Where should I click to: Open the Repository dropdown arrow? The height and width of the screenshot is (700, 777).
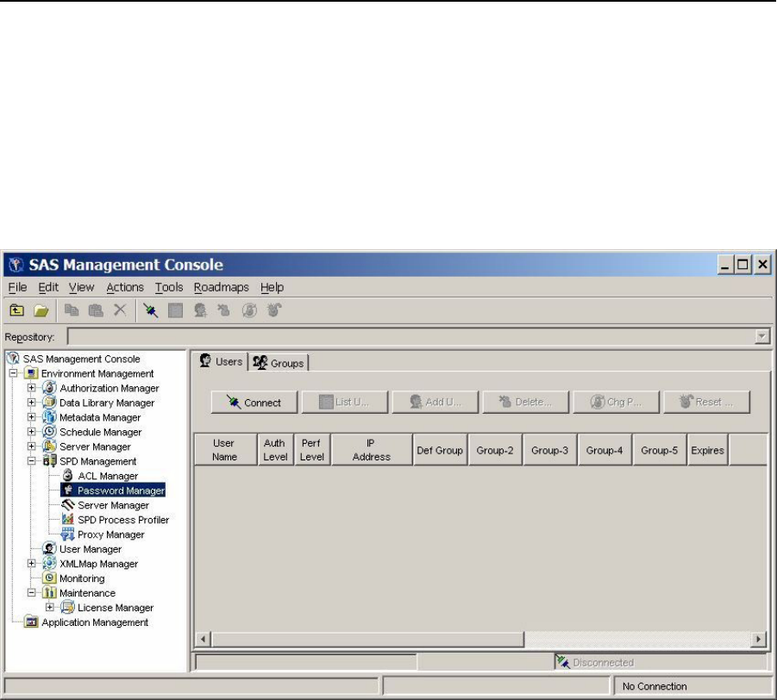[762, 337]
